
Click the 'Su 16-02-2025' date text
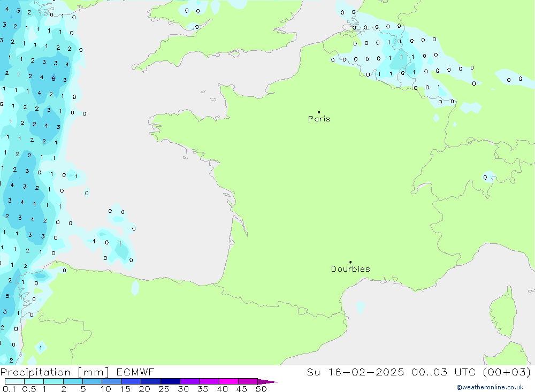355,372
